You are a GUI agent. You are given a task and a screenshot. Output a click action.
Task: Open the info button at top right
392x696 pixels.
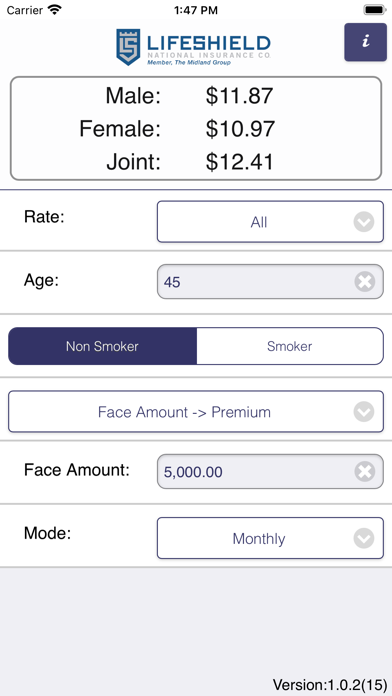tap(365, 42)
